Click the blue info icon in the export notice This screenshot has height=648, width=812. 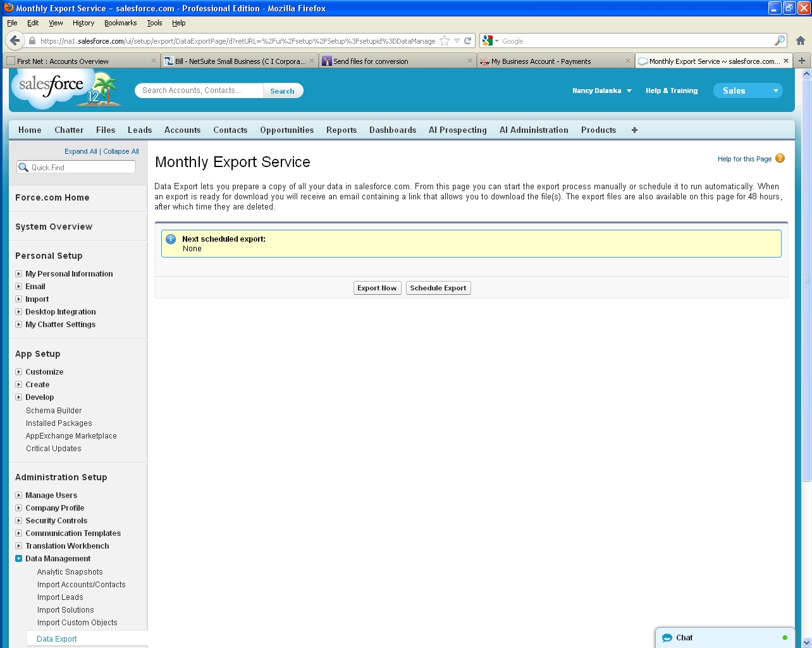[x=171, y=239]
